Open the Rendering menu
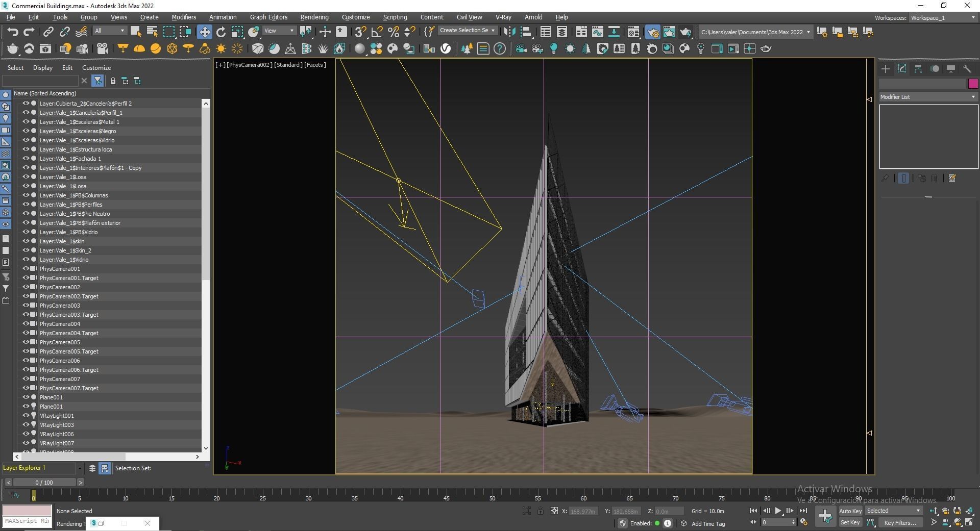 314,17
